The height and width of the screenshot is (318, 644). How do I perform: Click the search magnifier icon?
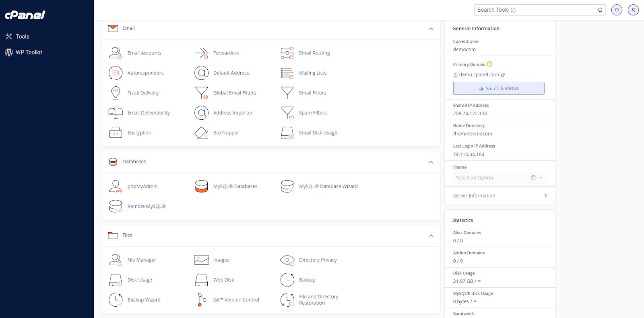point(600,10)
